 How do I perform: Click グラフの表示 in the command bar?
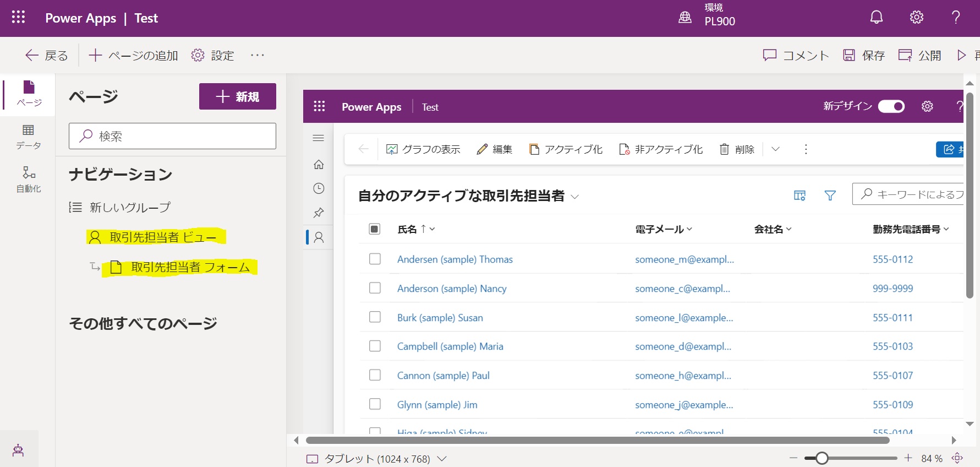coord(423,149)
